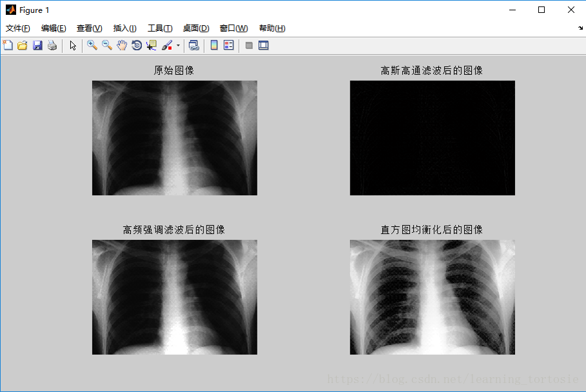Save the figure with floppy disk icon
The height and width of the screenshot is (392, 586).
37,46
